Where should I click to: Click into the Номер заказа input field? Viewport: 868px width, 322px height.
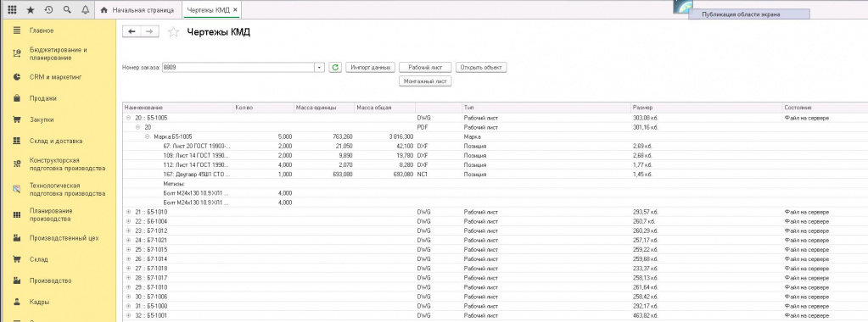pos(238,68)
